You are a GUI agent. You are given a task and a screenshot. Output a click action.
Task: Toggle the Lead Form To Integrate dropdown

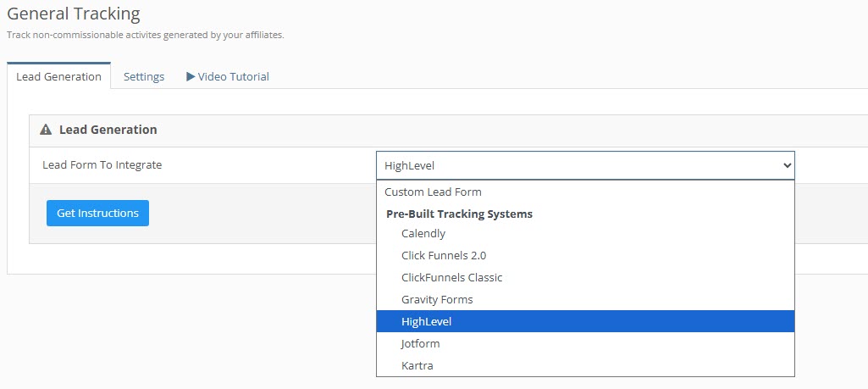[585, 165]
